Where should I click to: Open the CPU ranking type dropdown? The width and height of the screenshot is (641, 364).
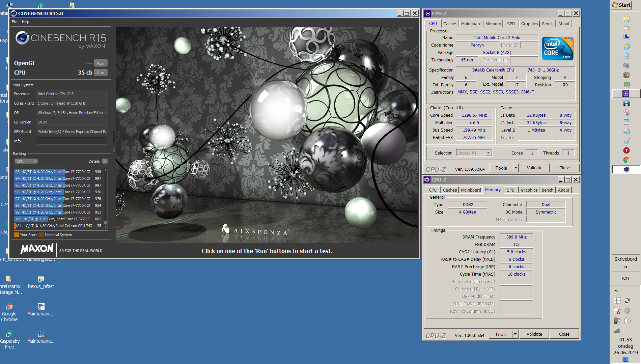[26, 161]
